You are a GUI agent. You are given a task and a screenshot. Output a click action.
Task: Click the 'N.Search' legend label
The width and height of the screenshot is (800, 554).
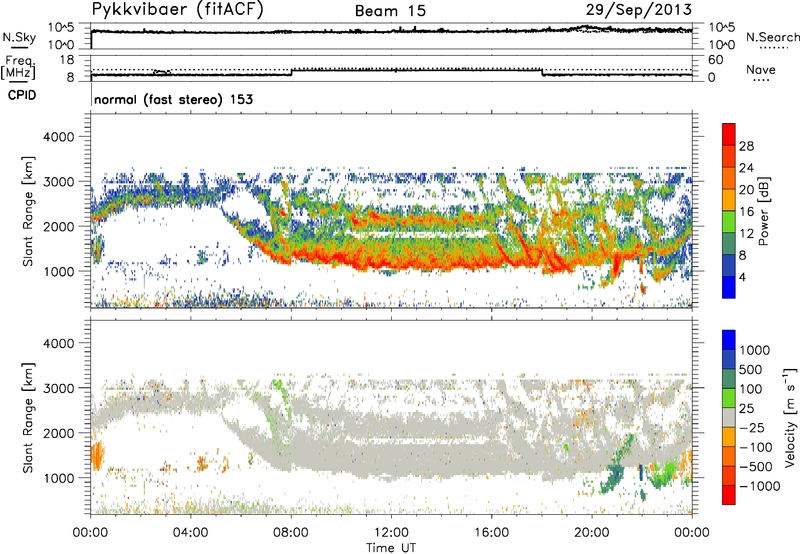tap(773, 37)
